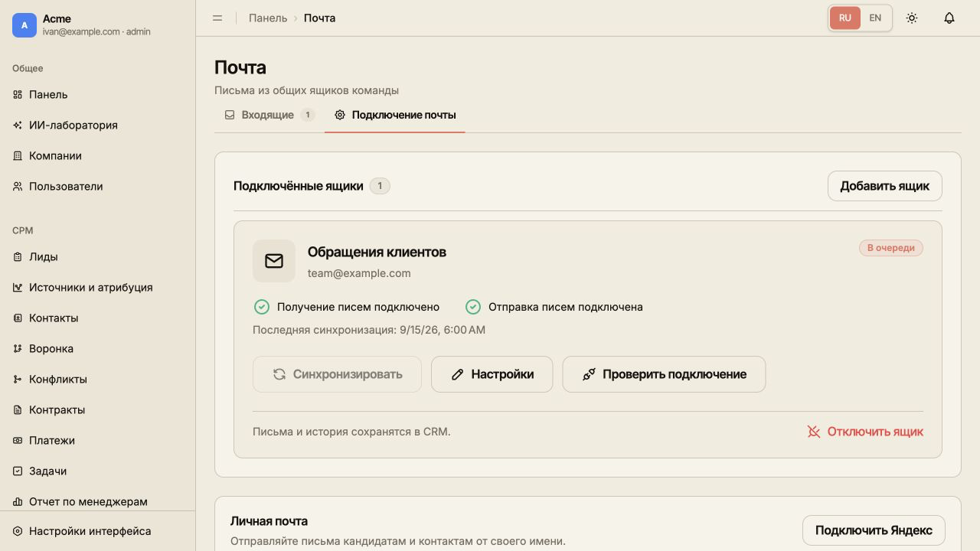Click Проверить подключение button
Viewport: 980px width, 551px height.
click(664, 374)
